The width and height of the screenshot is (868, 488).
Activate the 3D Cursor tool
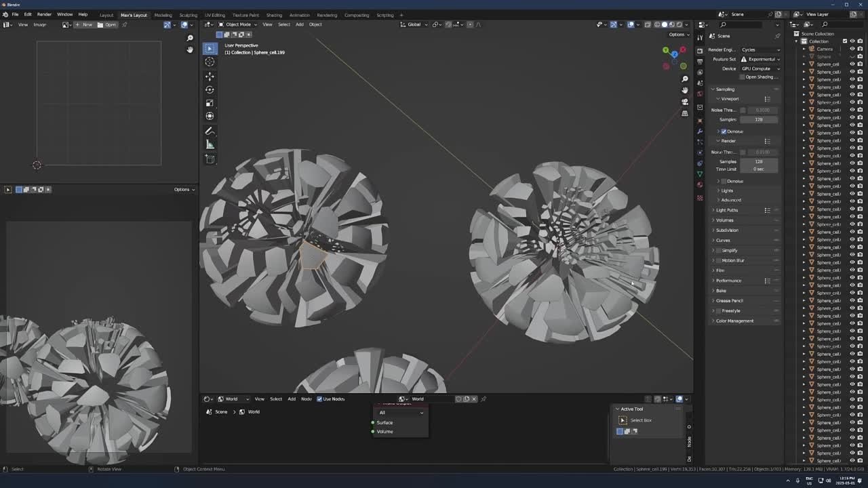210,62
